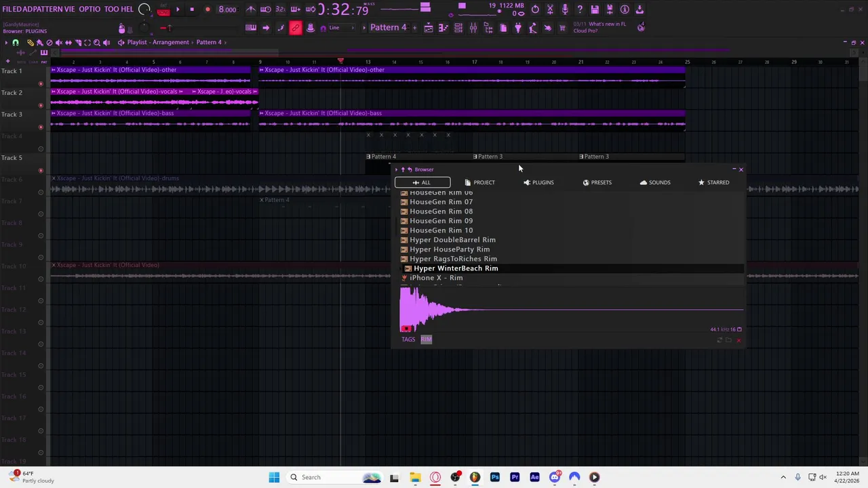Stop playback with the stop button
Screen dimensions: 868x488
(x=192, y=9)
